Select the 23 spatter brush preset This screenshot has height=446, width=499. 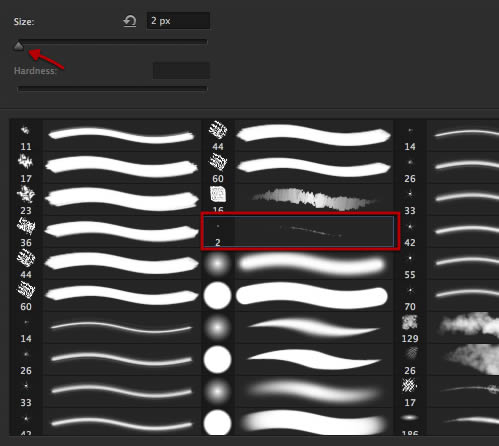(x=105, y=200)
